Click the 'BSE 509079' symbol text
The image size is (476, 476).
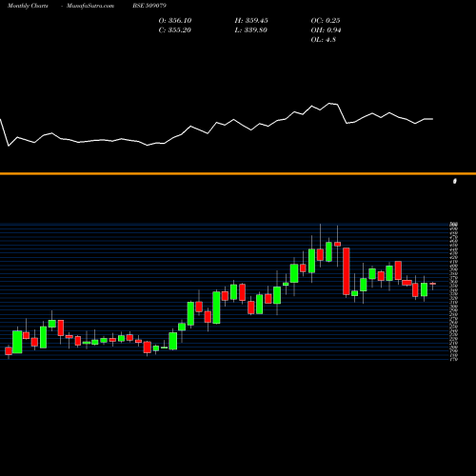tap(149, 6)
